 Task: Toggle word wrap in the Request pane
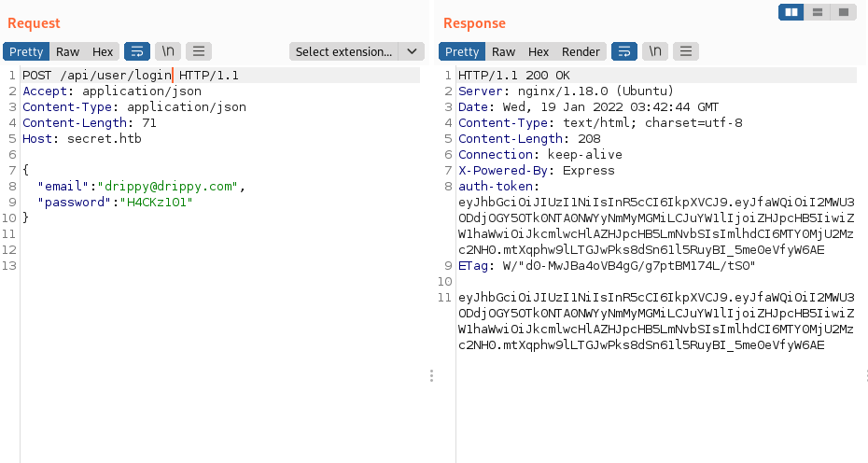tap(137, 51)
